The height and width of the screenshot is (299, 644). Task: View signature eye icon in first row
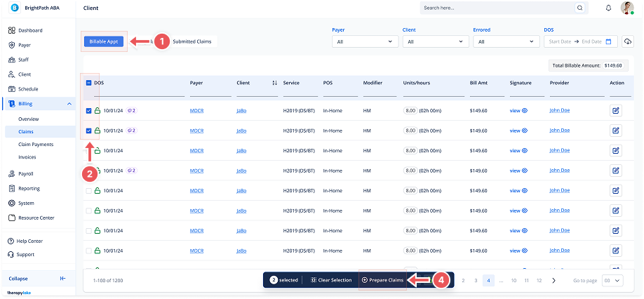point(524,111)
